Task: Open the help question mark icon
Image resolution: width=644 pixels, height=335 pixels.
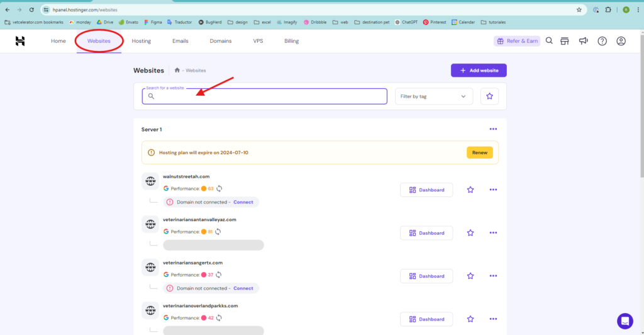Action: (602, 41)
